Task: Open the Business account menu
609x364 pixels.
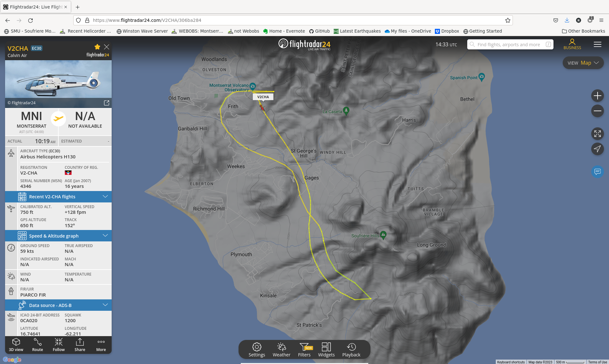Action: click(572, 44)
